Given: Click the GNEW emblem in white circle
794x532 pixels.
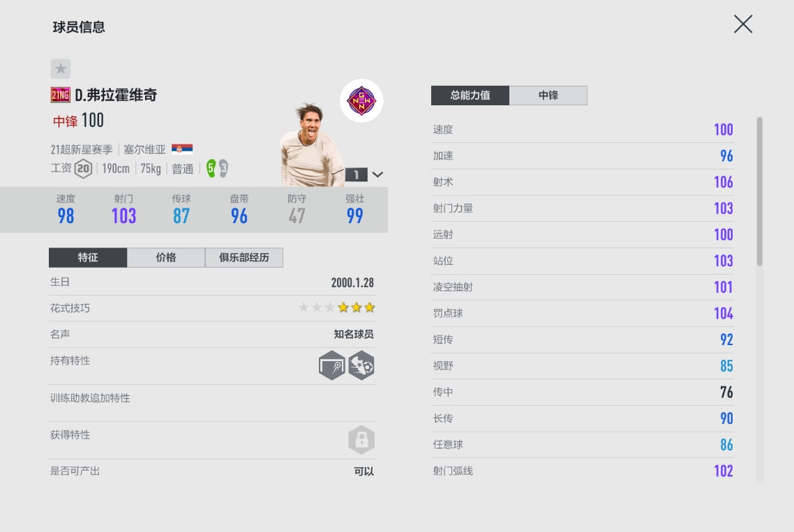Looking at the screenshot, I should (x=361, y=100).
